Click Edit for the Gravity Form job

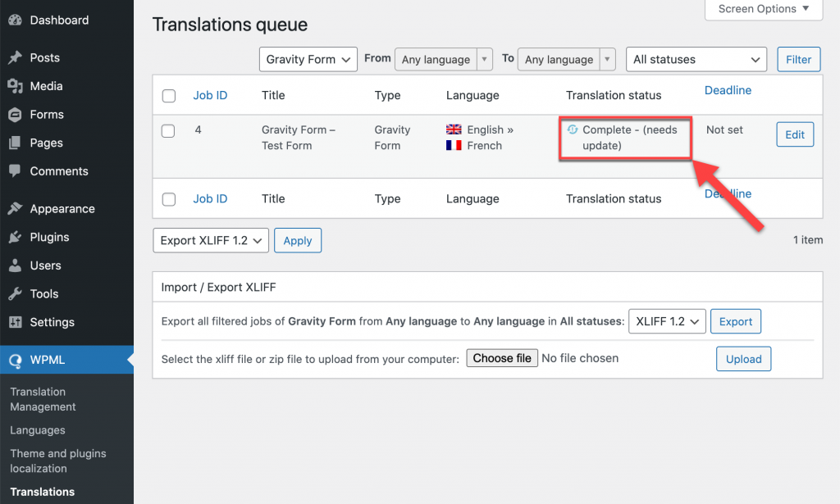[795, 135]
